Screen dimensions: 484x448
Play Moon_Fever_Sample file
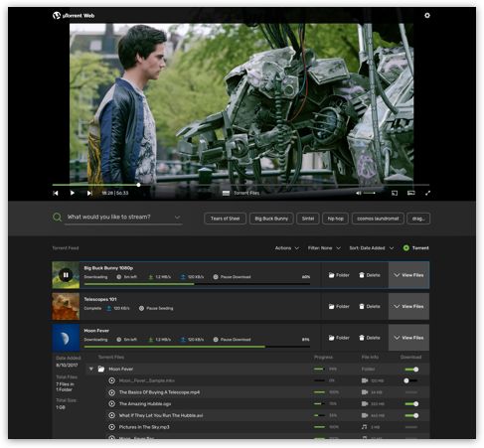(x=112, y=380)
